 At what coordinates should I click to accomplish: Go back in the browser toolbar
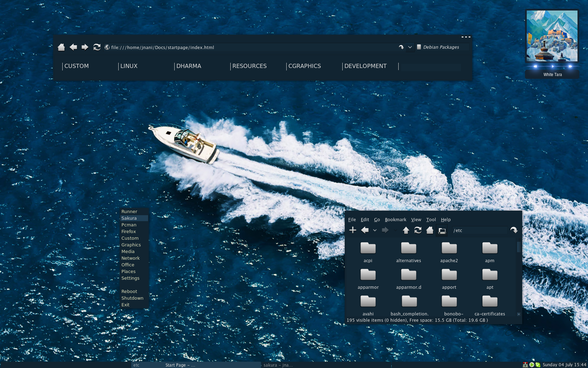73,47
